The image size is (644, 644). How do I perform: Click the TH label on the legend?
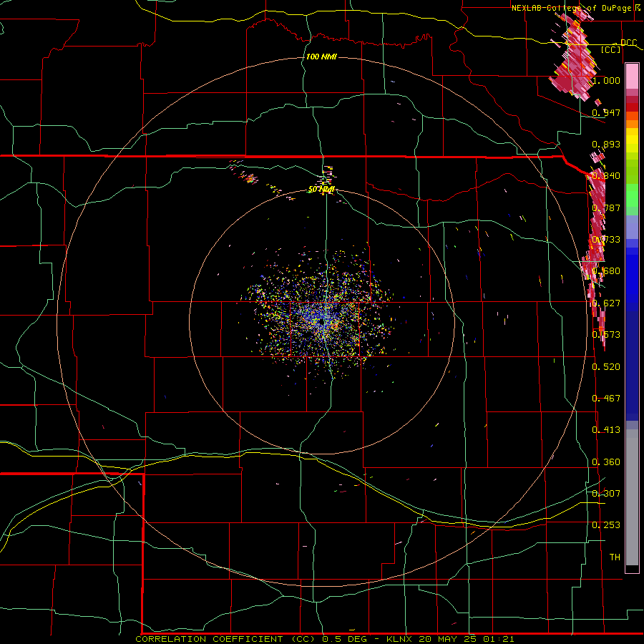coord(615,557)
